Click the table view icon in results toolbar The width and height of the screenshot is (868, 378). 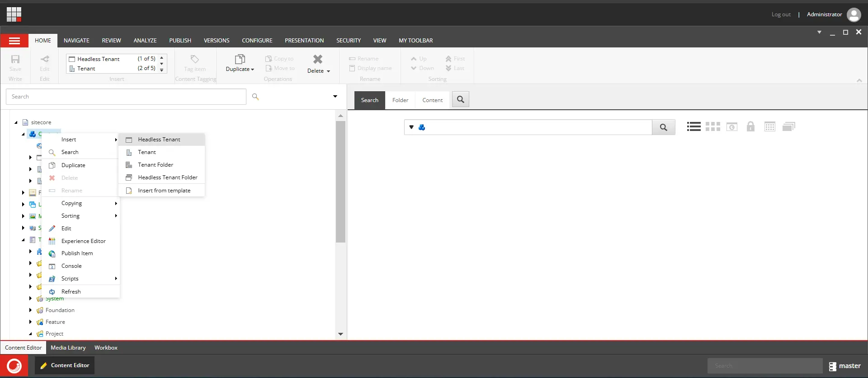769,127
